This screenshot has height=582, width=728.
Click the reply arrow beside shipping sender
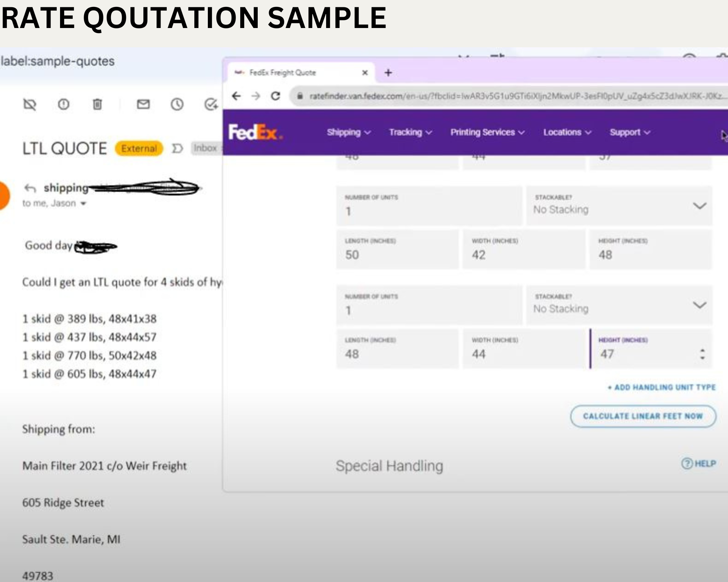coord(30,188)
